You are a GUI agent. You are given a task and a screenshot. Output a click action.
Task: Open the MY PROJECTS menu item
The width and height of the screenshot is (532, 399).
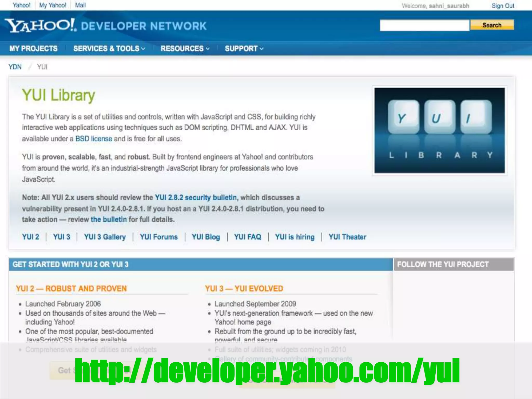pyautogui.click(x=34, y=49)
